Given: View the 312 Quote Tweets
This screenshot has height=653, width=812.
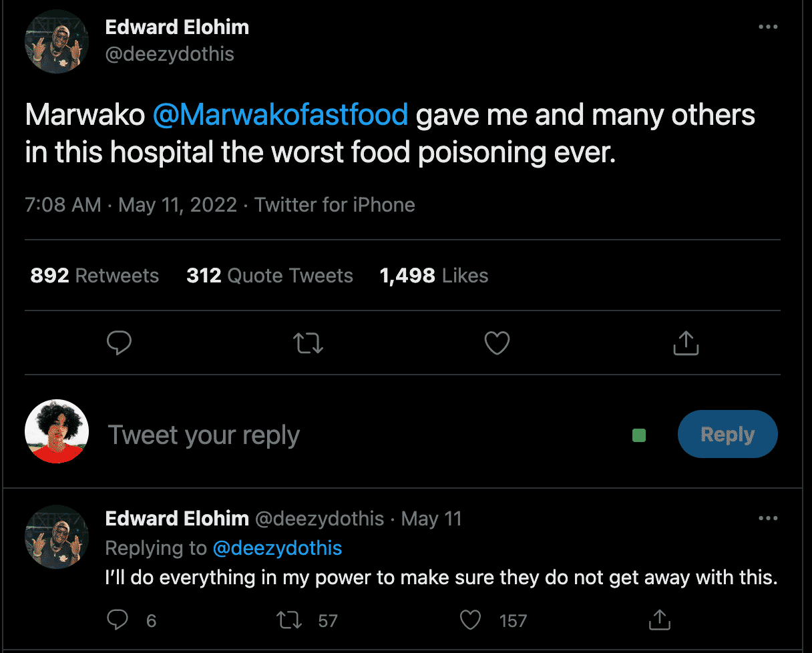Looking at the screenshot, I should (x=269, y=275).
